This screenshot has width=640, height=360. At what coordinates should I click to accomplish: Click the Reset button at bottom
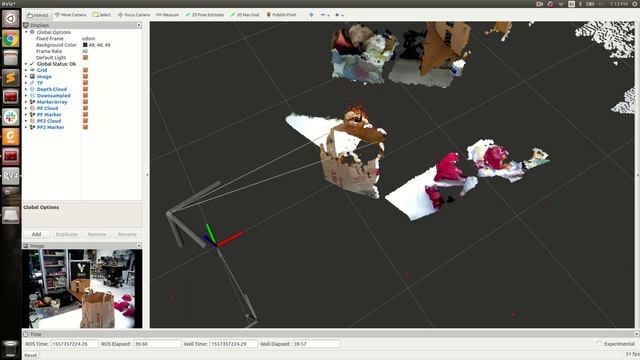[31, 355]
